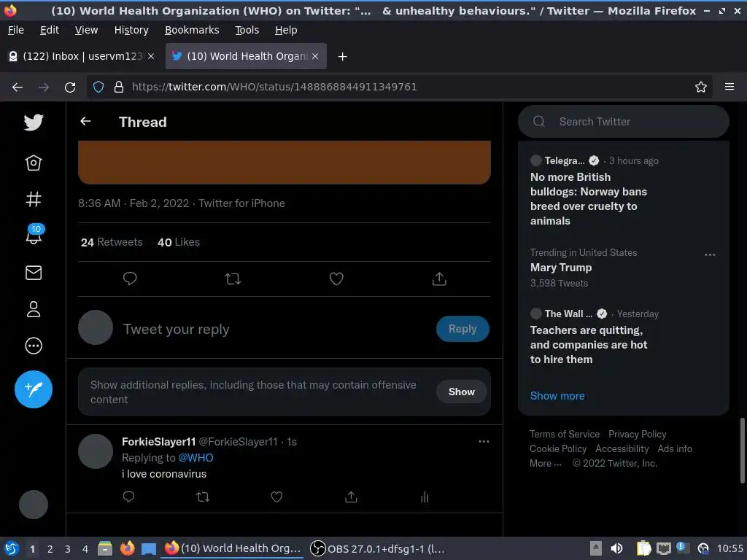
Task: View analytics icon on ForkieSlayer11's reply
Action: coord(425,497)
